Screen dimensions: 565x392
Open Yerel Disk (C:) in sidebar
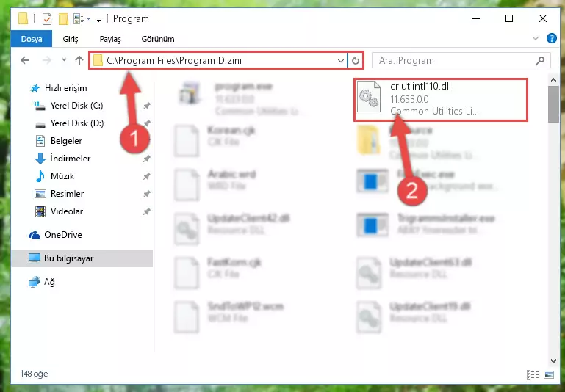pos(68,106)
